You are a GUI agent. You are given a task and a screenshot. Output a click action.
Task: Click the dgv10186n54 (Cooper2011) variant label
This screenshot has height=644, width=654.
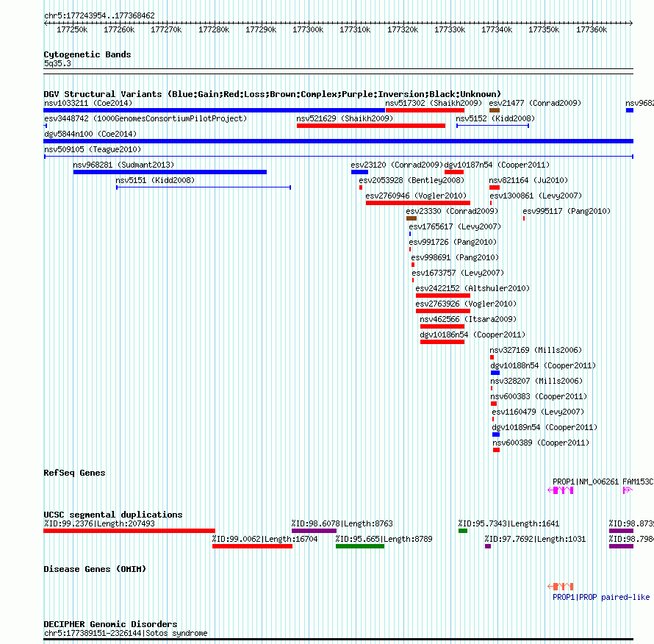click(472, 334)
